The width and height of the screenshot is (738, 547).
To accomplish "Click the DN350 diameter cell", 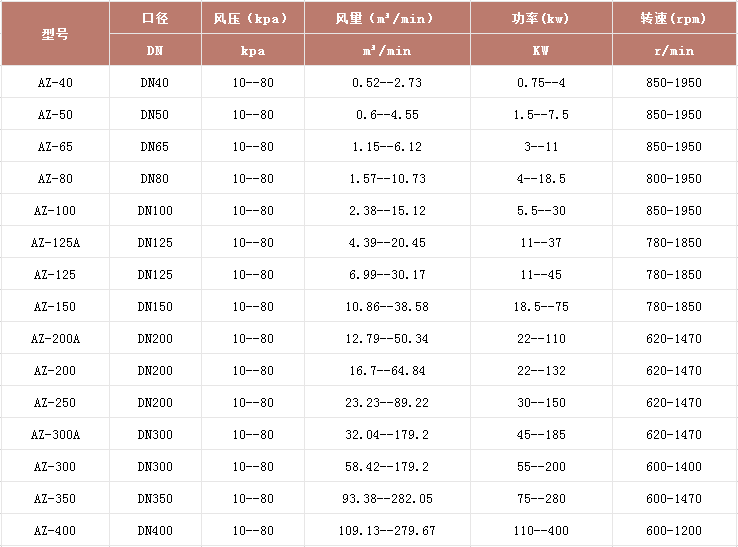I will coord(155,499).
